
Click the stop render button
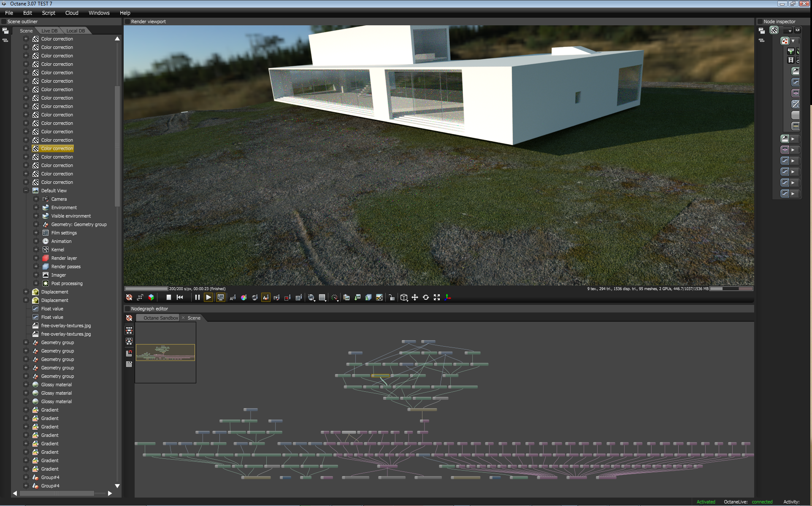pos(168,297)
